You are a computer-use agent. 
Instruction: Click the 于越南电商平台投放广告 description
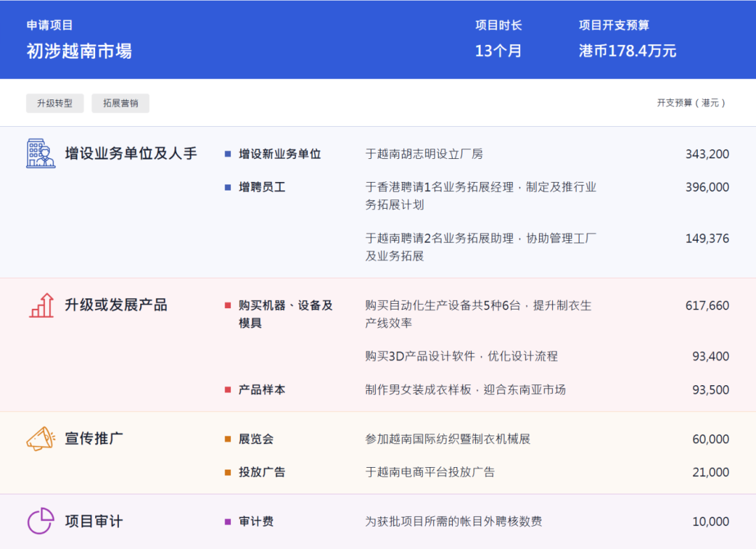click(430, 472)
